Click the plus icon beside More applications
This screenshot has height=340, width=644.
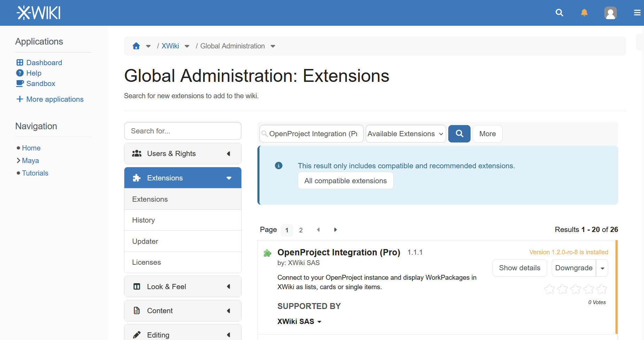tap(20, 99)
